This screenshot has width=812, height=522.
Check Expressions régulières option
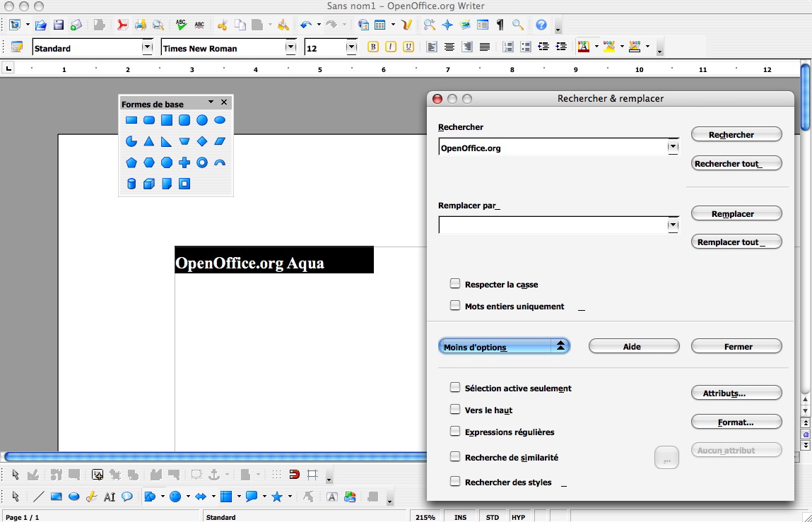point(454,432)
